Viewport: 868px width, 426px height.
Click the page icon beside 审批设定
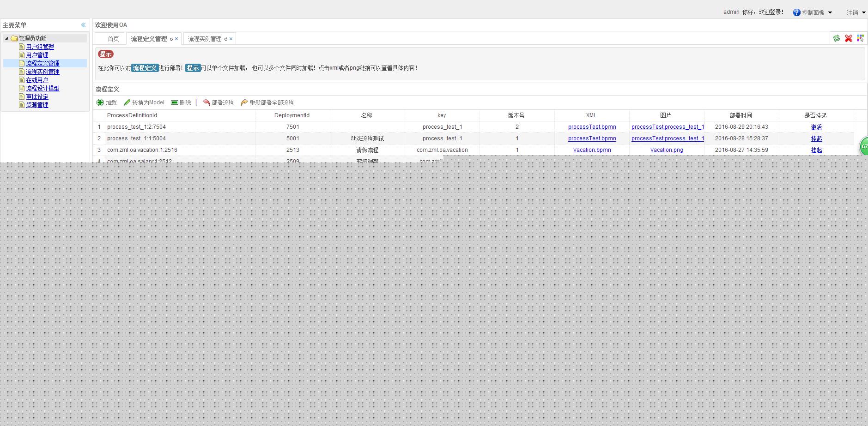tap(22, 96)
